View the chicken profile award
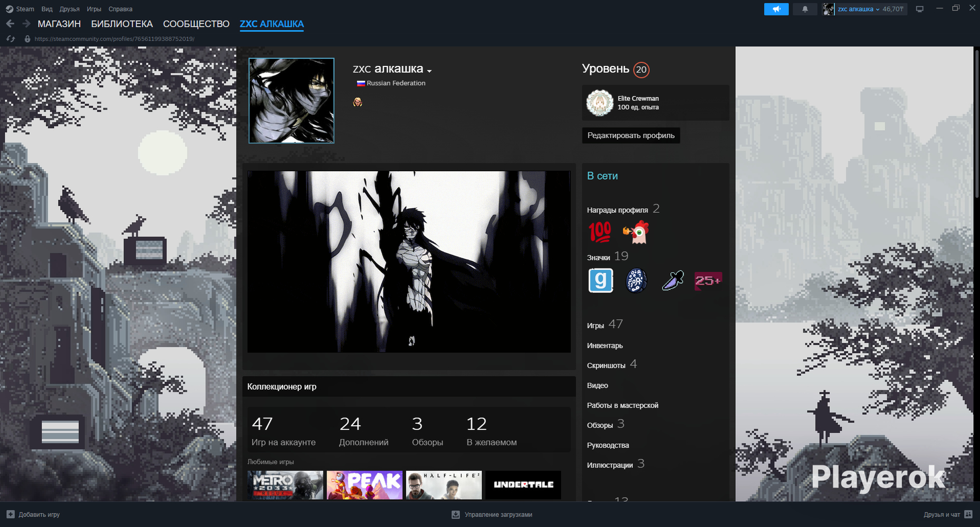The height and width of the screenshot is (527, 980). click(636, 232)
